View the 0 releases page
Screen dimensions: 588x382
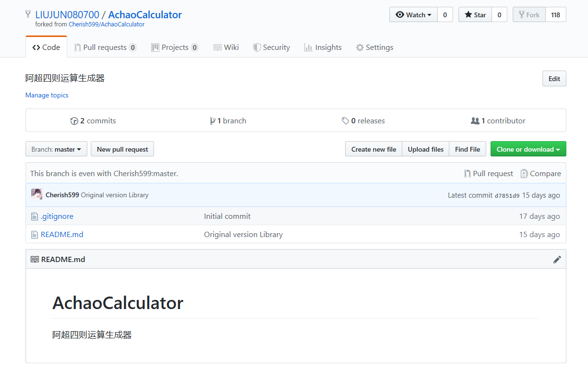coord(363,120)
